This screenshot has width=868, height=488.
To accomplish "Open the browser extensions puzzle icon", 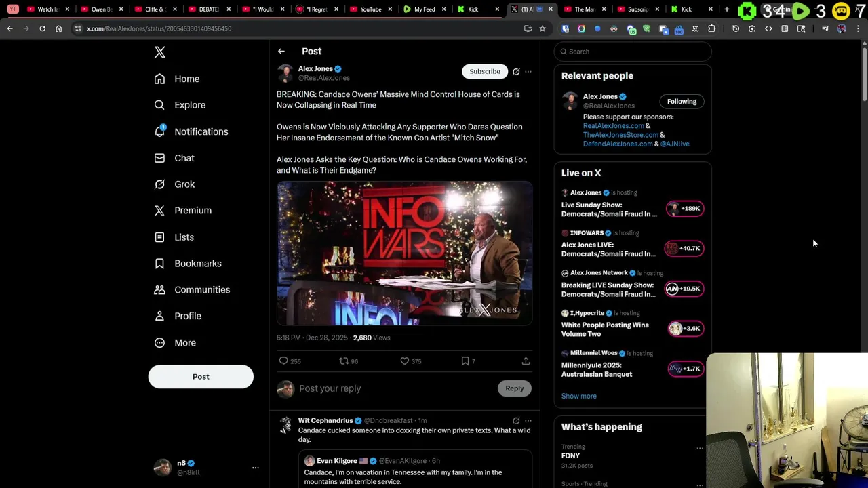I will tap(712, 28).
